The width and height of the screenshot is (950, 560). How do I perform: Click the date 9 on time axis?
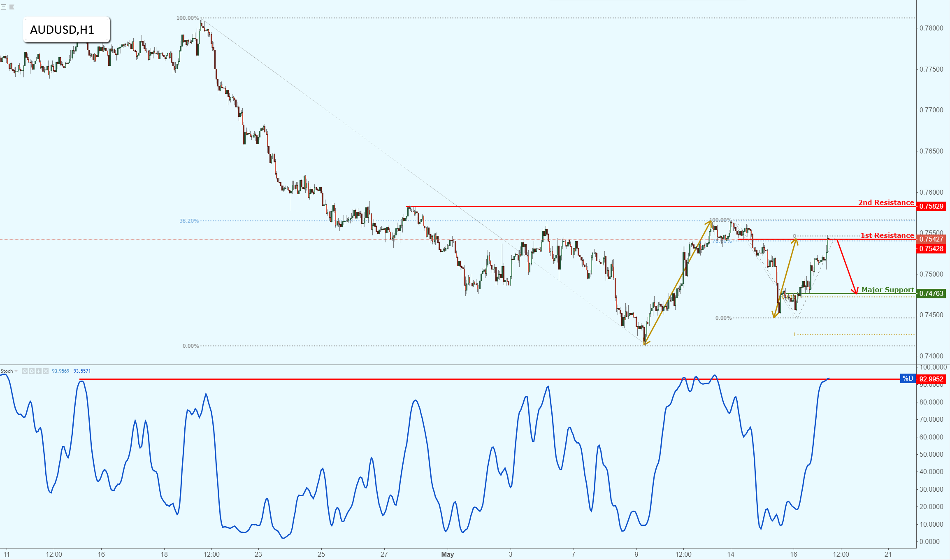636,554
